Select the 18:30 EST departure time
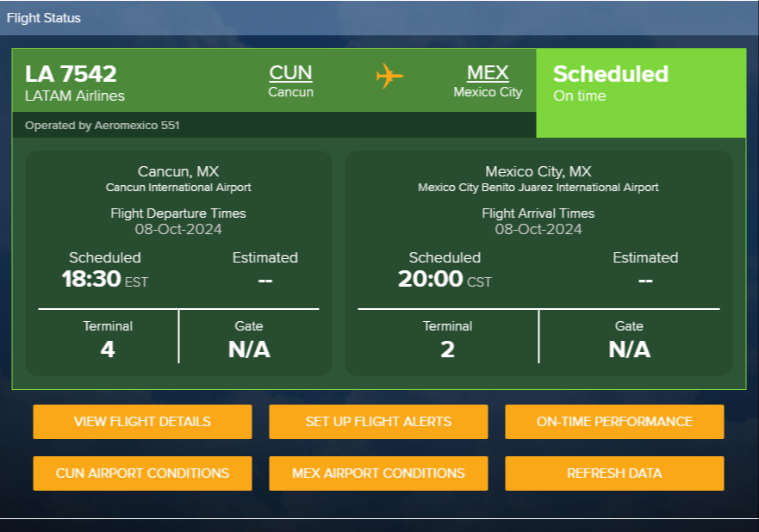 click(104, 279)
